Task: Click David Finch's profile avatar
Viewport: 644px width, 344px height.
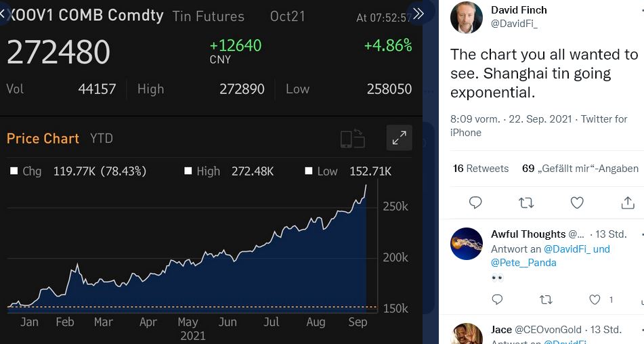Action: (x=467, y=18)
